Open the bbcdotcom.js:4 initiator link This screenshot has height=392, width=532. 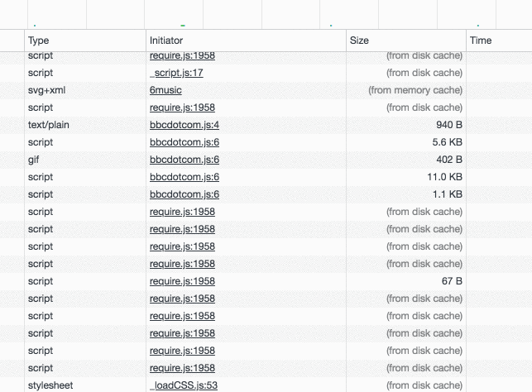185,125
